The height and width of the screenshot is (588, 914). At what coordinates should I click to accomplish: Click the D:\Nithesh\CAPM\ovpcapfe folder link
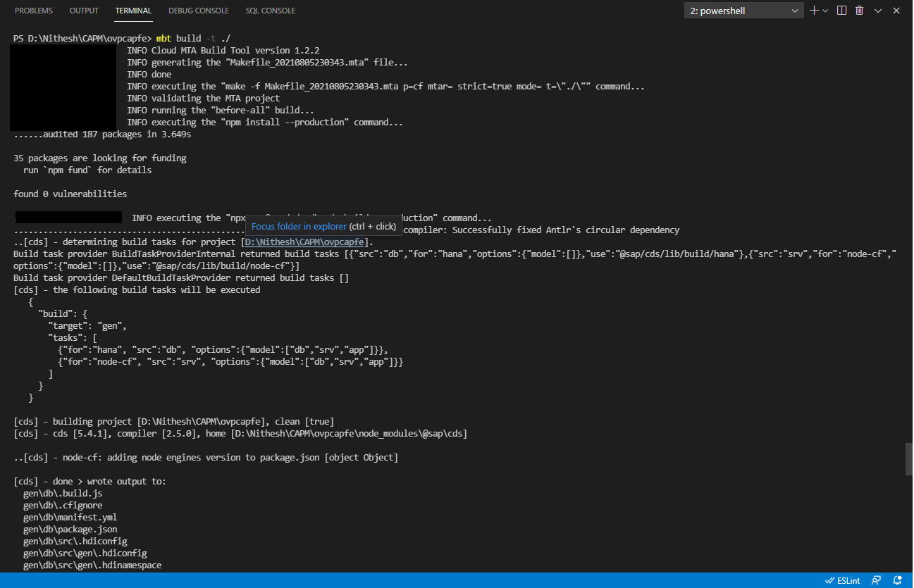(304, 242)
